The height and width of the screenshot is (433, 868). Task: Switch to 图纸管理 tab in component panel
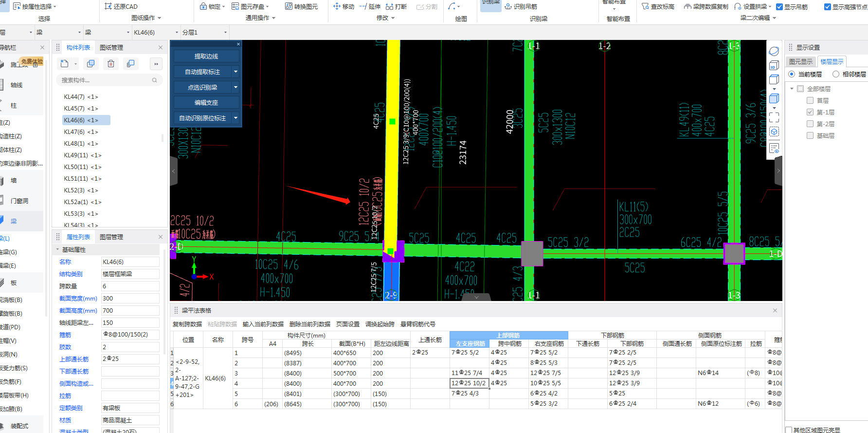[x=111, y=47]
